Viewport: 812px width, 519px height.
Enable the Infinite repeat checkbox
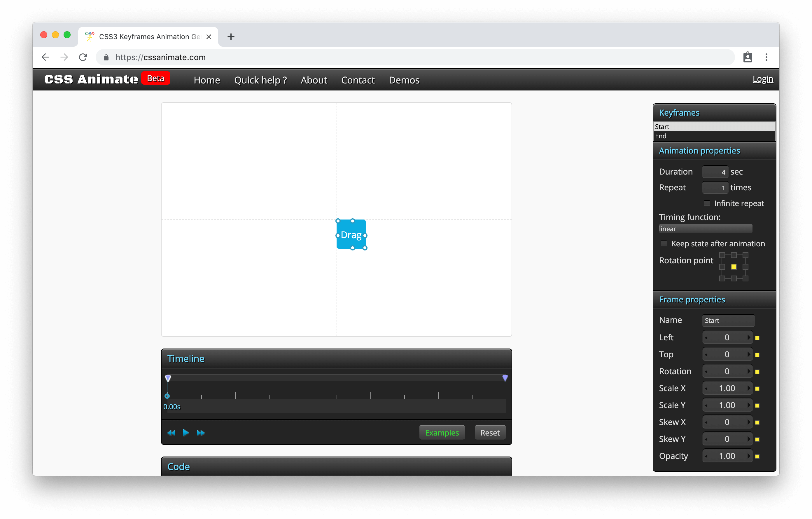[707, 203]
